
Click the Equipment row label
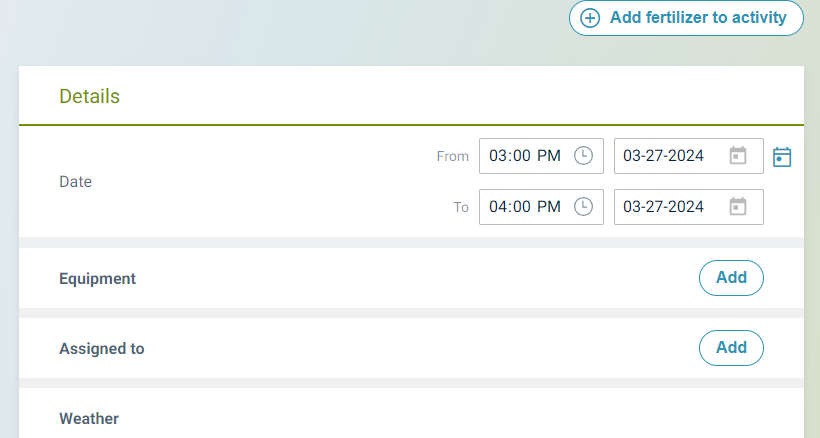point(97,279)
